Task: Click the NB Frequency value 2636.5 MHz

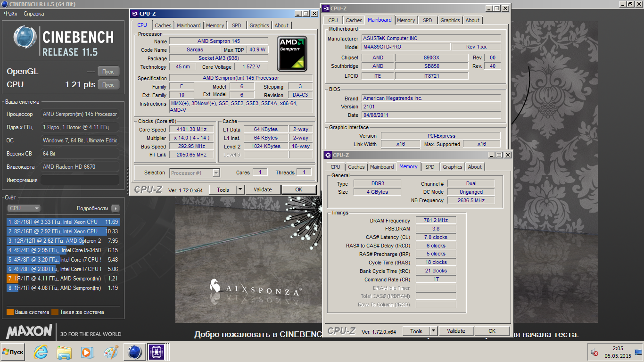Action: (471, 200)
